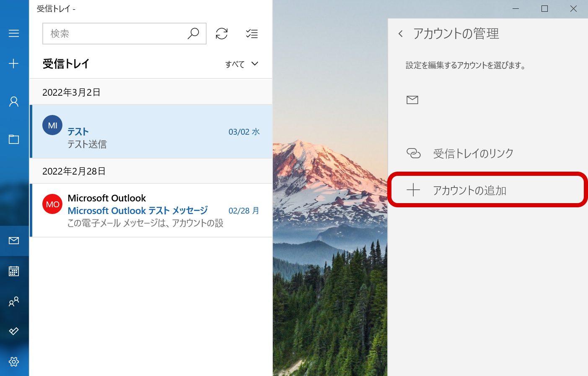This screenshot has width=588, height=376.
Task: Expand the すべて filter dropdown
Action: (242, 64)
